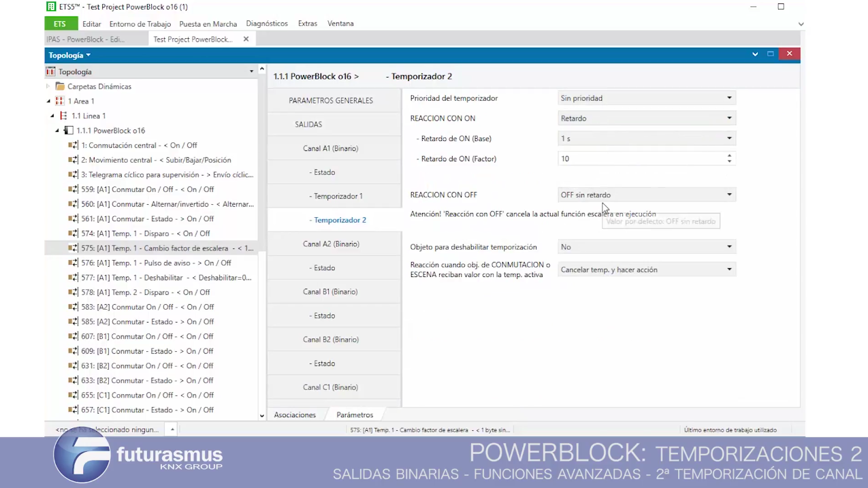Expand the Carpetas Dinámicas tree node
Viewport: 868px width, 488px height.
pos(48,86)
